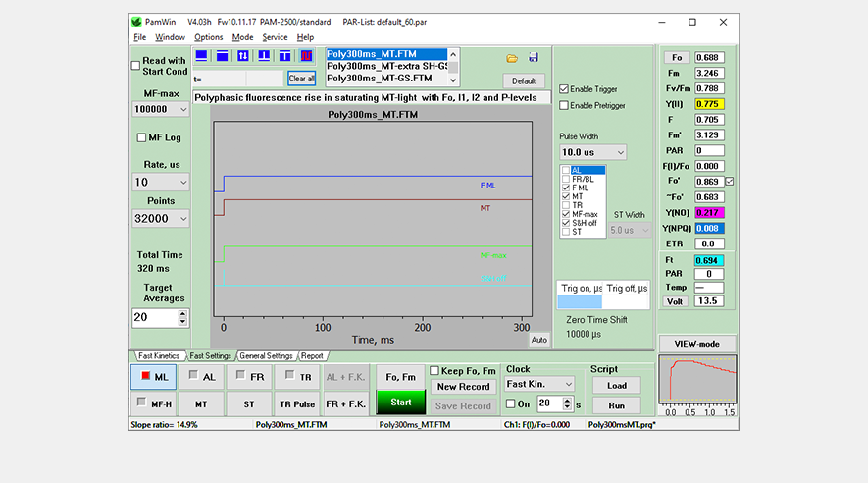Click the PamWin leaf icon in title bar
Image resolution: width=868 pixels, height=483 pixels.
tap(136, 22)
